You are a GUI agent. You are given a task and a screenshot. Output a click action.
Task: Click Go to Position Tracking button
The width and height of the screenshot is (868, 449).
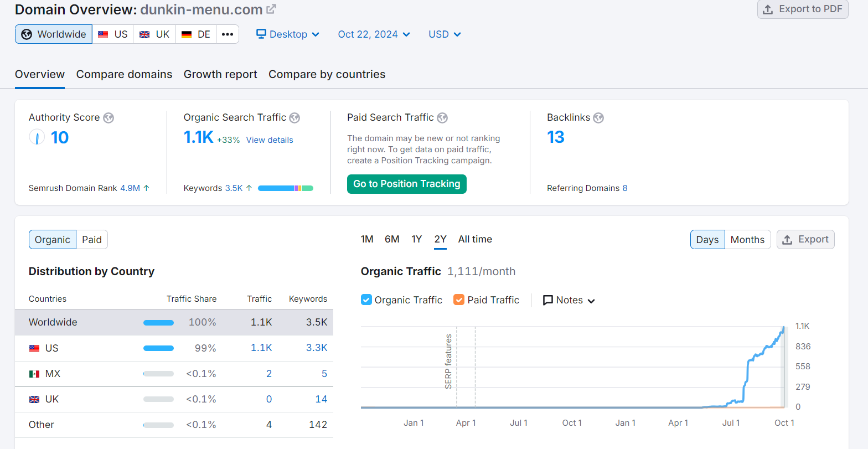pos(407,184)
